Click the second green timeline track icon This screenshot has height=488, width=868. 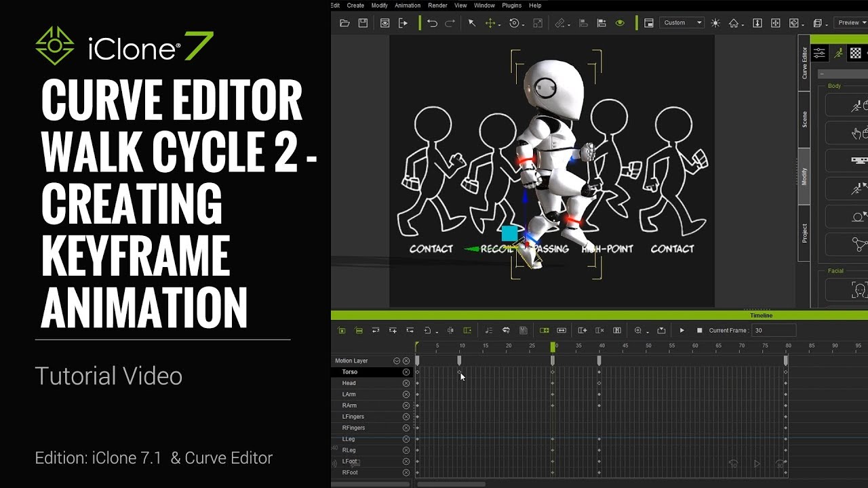pyautogui.click(x=359, y=331)
